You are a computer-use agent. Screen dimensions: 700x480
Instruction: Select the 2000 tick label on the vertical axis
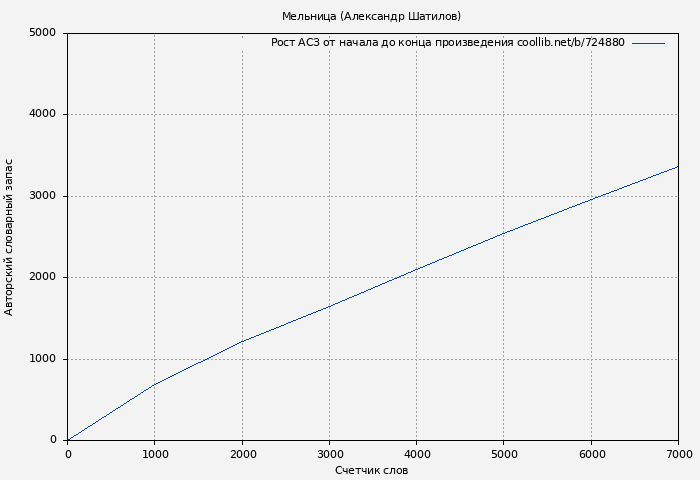pos(44,278)
